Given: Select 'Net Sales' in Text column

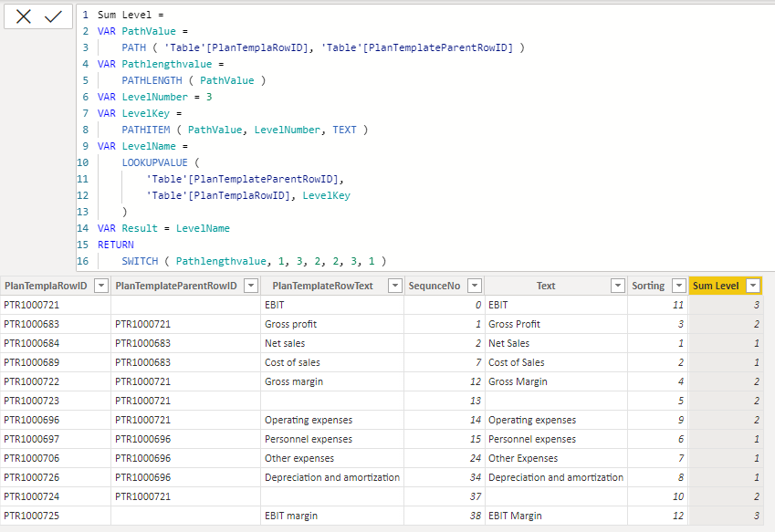Looking at the screenshot, I should click(556, 343).
